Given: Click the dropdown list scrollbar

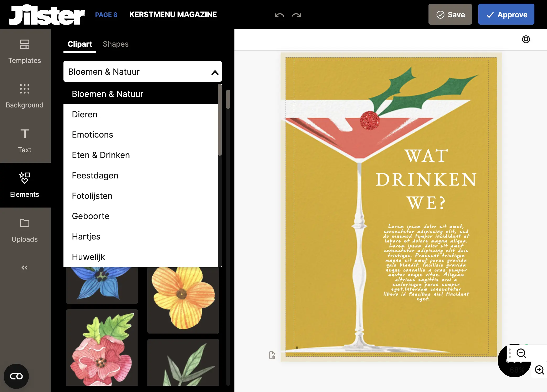Looking at the screenshot, I should (220, 120).
